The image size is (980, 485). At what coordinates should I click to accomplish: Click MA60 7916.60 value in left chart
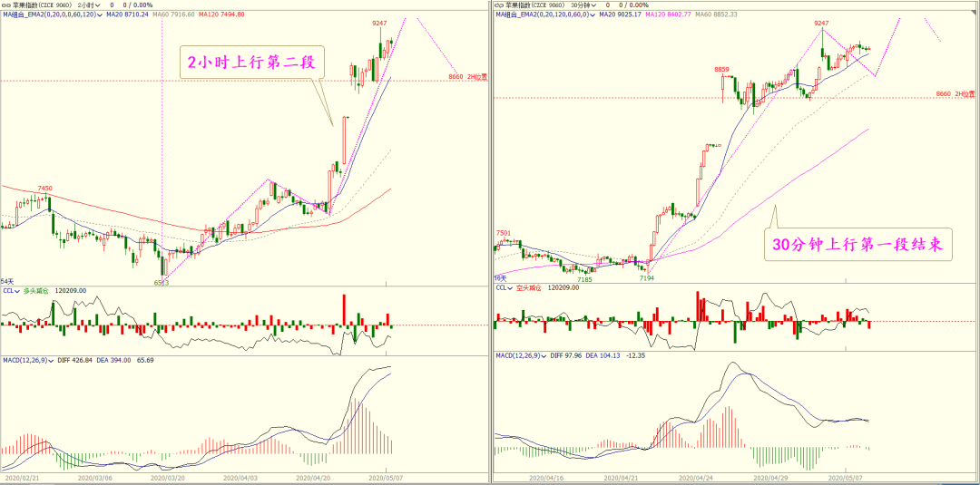click(171, 14)
